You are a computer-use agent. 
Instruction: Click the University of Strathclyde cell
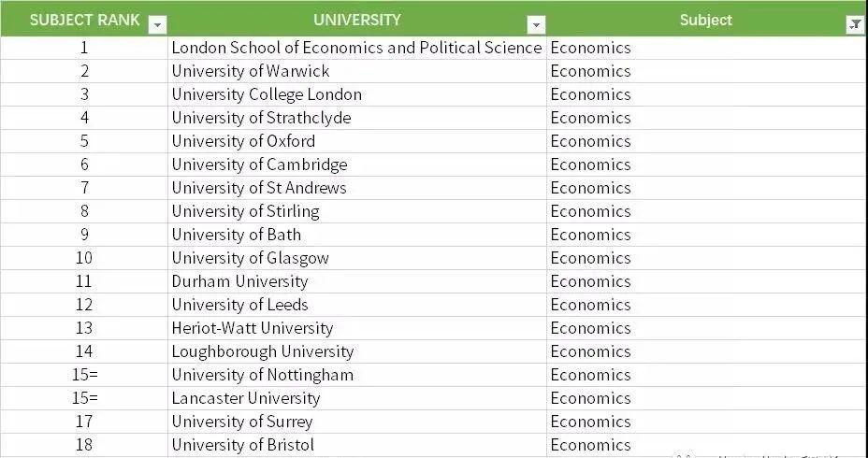[357, 118]
